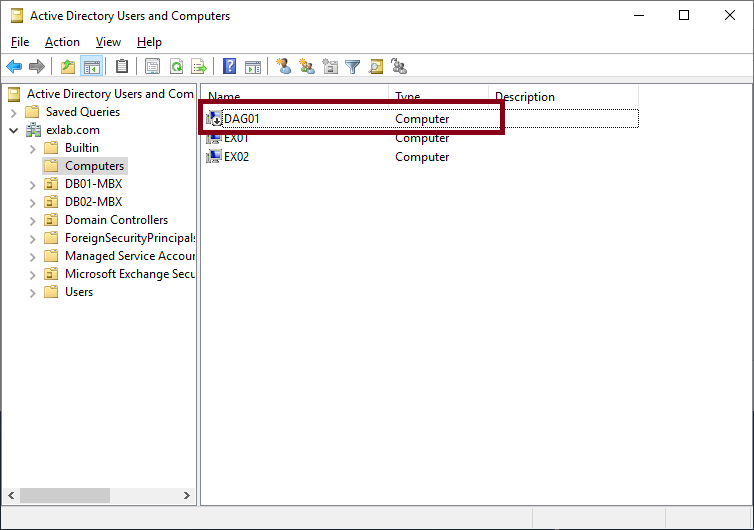Maximize the Active Directory Users window
The height and width of the screenshot is (530, 754).
[x=684, y=15]
